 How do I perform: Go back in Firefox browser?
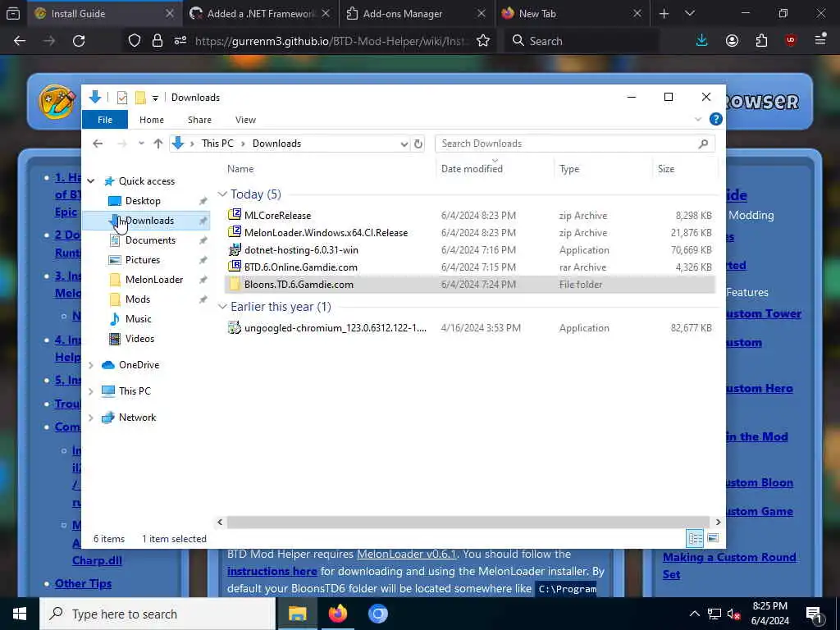(x=20, y=41)
